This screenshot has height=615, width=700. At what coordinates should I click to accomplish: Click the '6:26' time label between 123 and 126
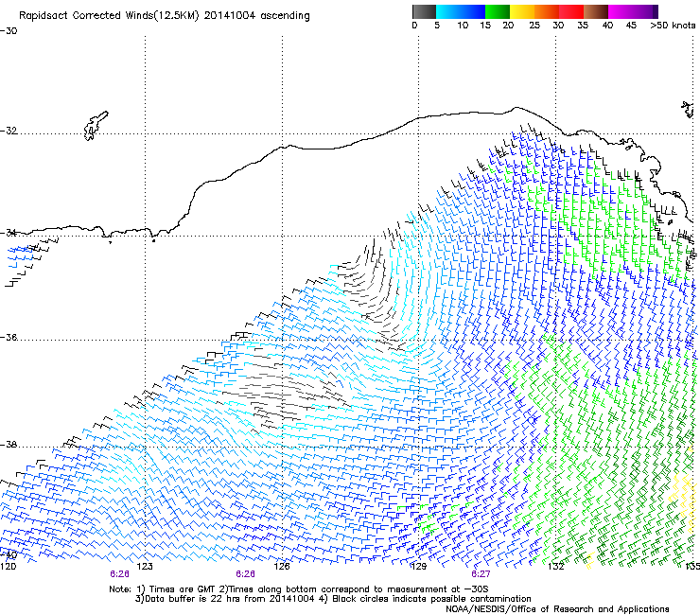pyautogui.click(x=246, y=574)
